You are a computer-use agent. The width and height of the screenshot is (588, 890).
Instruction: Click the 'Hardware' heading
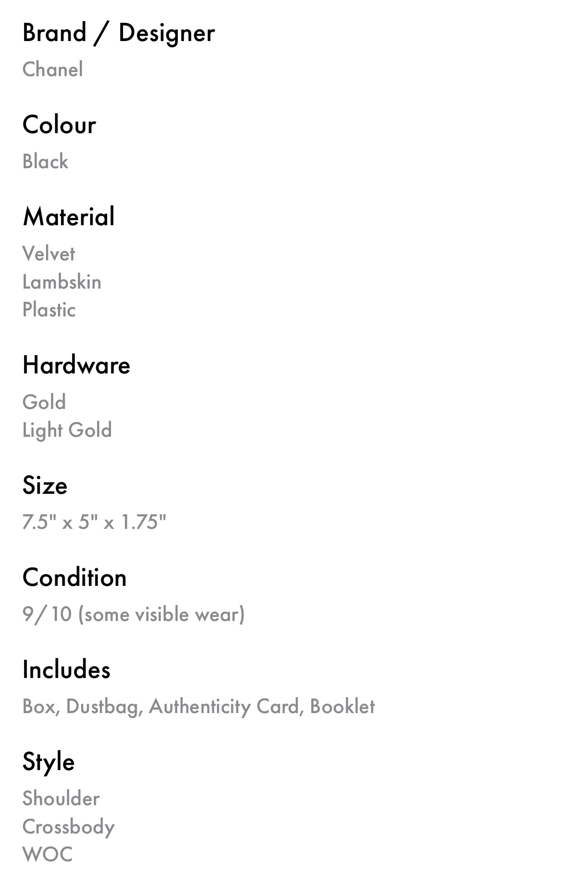point(76,365)
